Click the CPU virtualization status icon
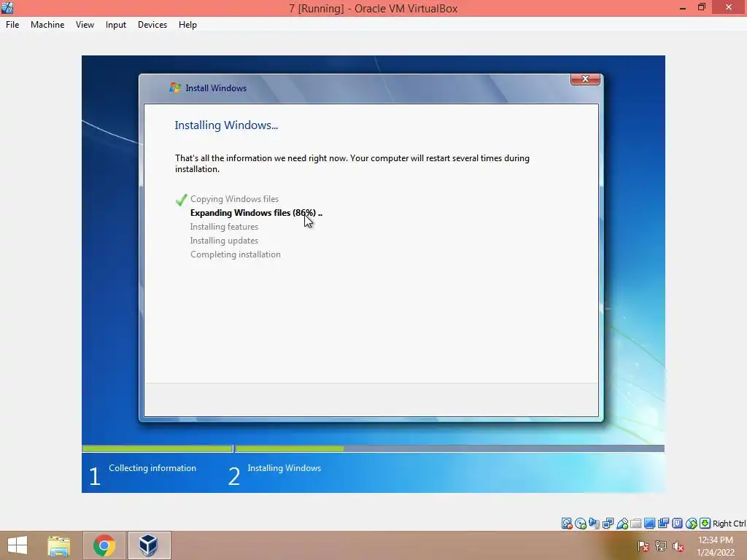Image resolution: width=747 pixels, height=560 pixels. pos(677,524)
